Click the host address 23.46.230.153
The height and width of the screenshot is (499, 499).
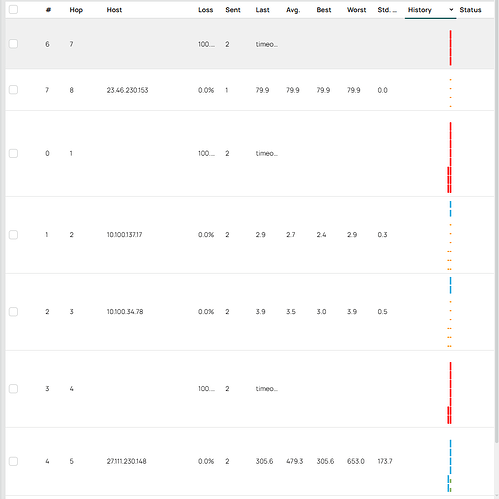click(x=127, y=90)
